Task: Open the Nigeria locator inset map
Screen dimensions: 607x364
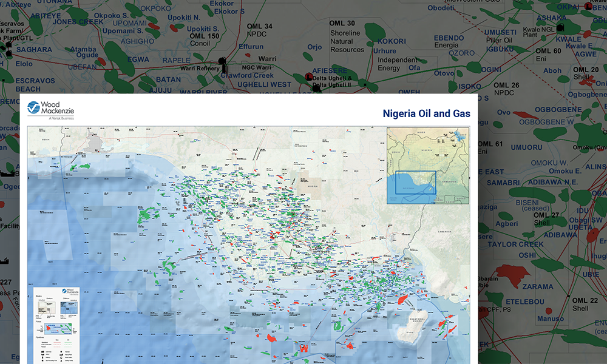Action: pos(428,166)
